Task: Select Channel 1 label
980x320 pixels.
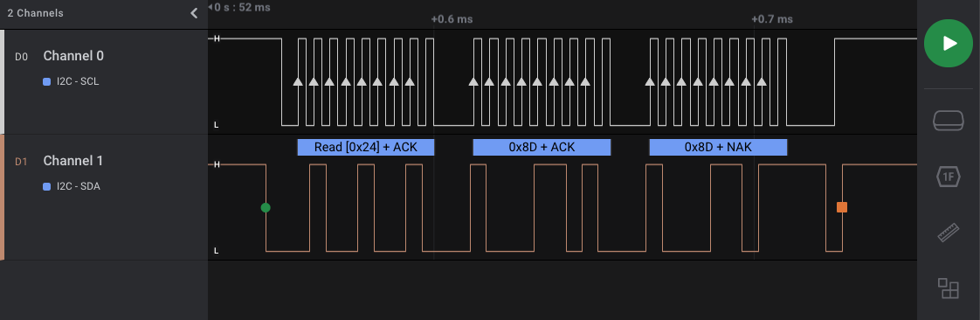Action: [72, 160]
